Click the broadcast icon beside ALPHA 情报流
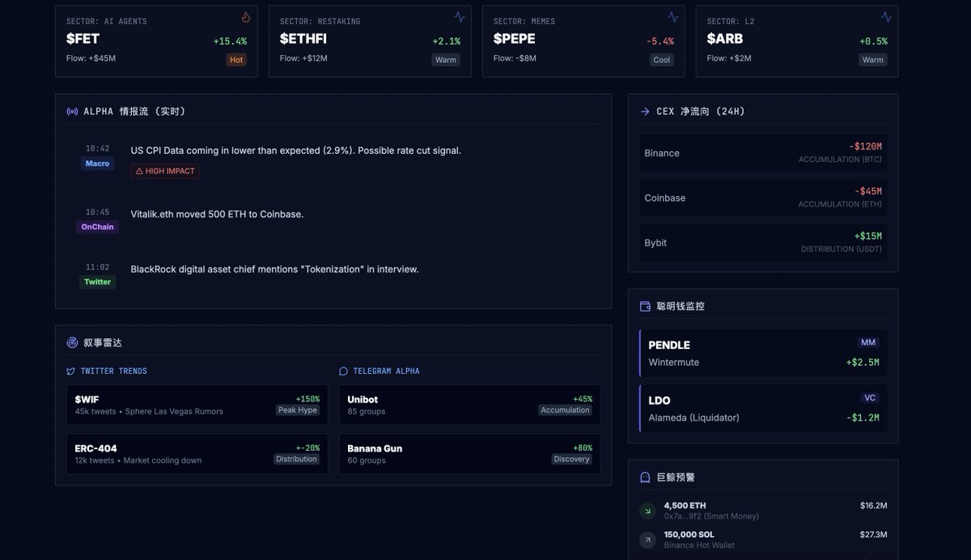The image size is (971, 560). [72, 112]
